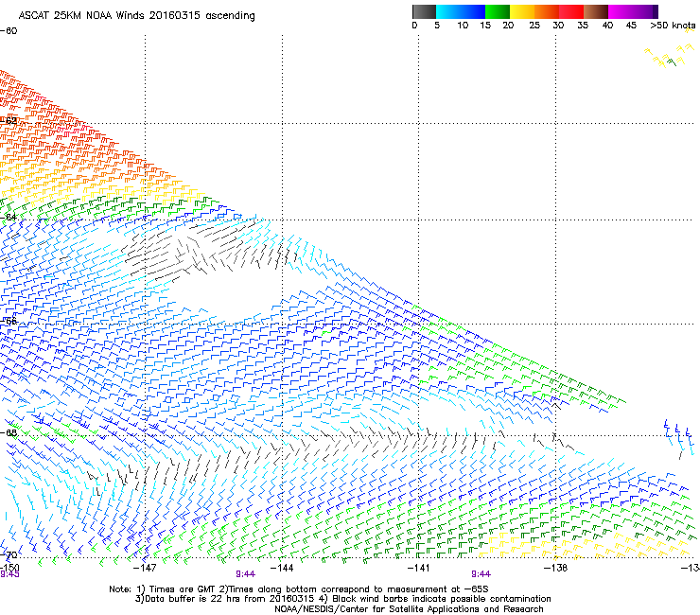Viewport: 700px width, 615px height.
Task: Click the dark blue 10-15 knots legend segment
Action: click(473, 11)
